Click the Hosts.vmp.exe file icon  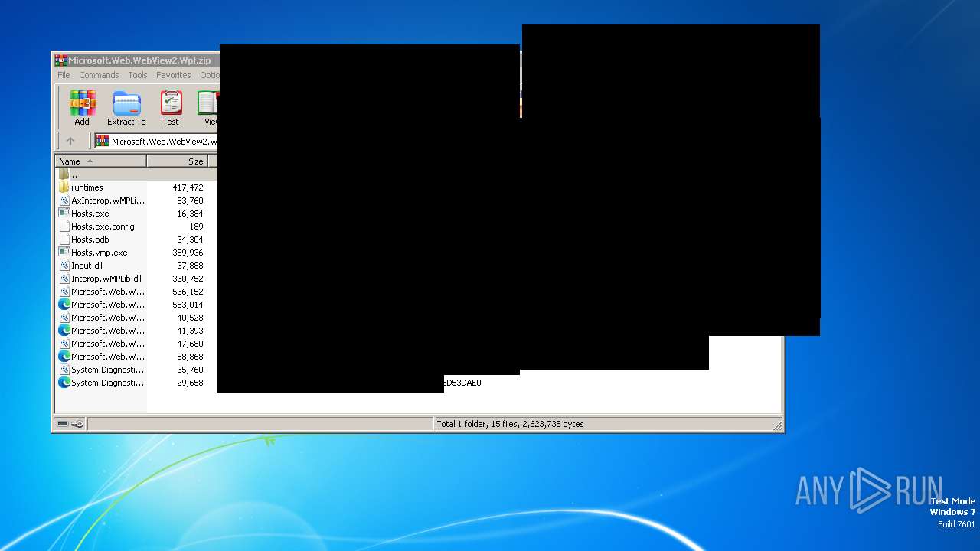[64, 253]
